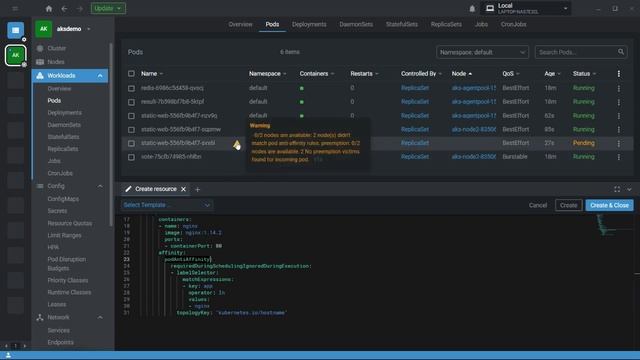
Task: Open the column visibility kebab in table header
Action: pyautogui.click(x=619, y=73)
